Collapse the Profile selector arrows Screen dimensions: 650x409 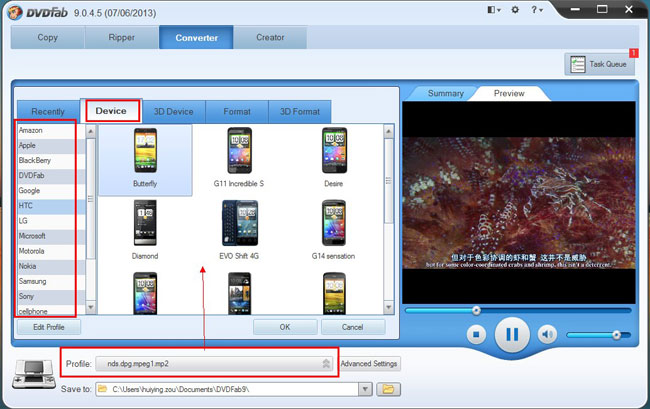coord(326,364)
